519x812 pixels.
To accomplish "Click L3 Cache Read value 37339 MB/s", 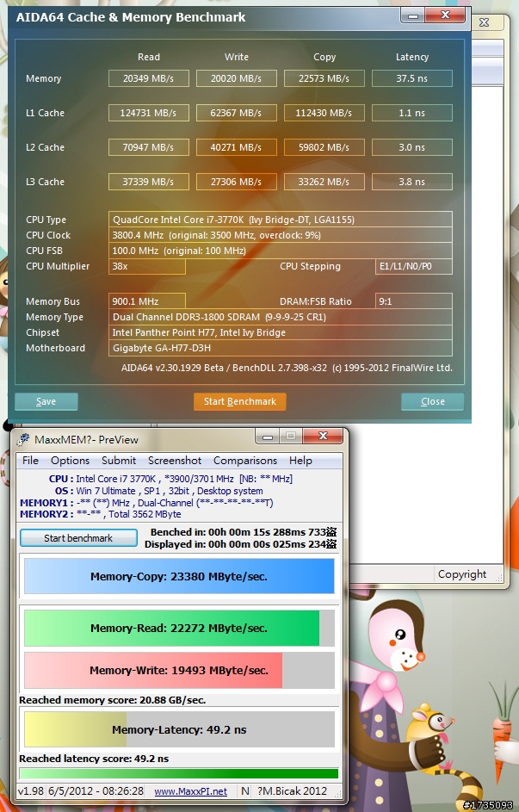I will click(x=149, y=182).
